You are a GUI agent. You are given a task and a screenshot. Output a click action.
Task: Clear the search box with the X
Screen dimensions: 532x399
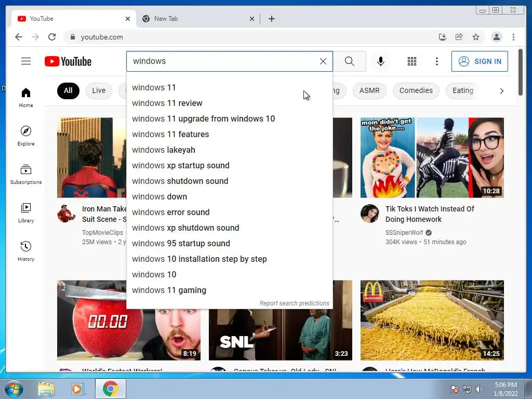tap(323, 61)
